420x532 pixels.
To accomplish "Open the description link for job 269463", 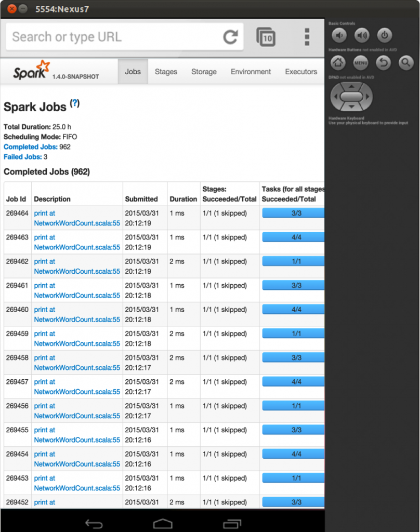I will point(77,242).
